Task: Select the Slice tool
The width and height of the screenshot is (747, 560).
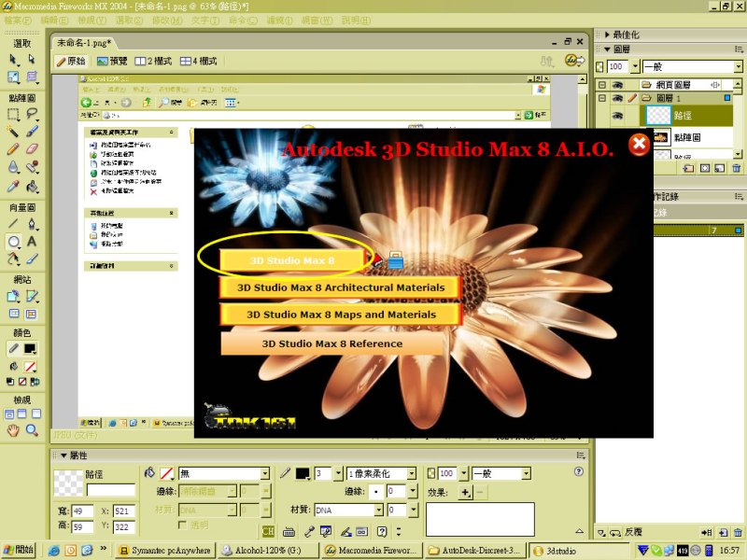Action: (x=32, y=296)
